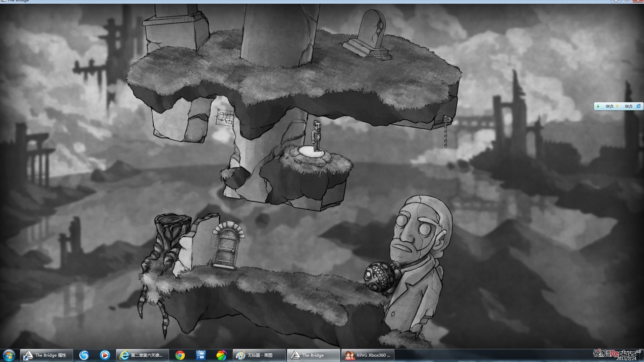Open the media player taskbar icon
This screenshot has width=644, height=362.
point(105,355)
